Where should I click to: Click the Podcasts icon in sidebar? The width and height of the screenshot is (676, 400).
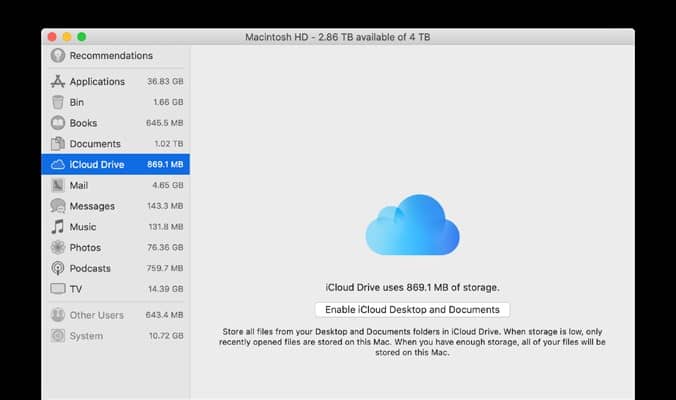[58, 268]
